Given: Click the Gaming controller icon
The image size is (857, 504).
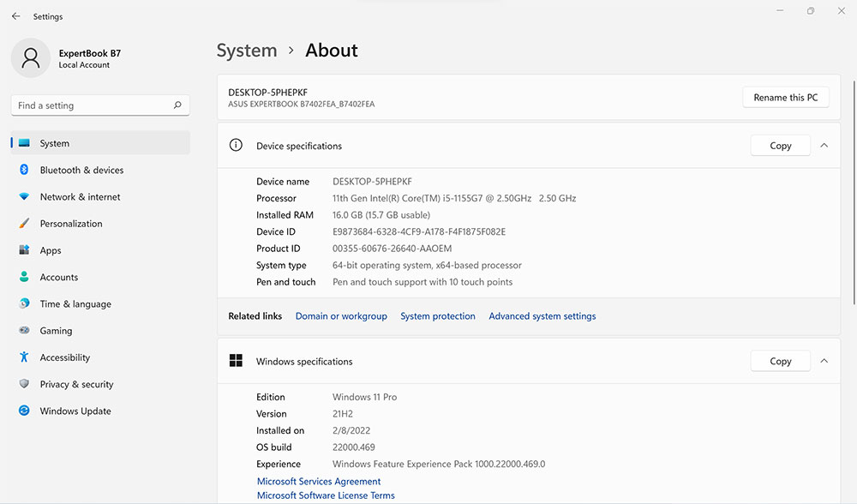Looking at the screenshot, I should pos(24,330).
